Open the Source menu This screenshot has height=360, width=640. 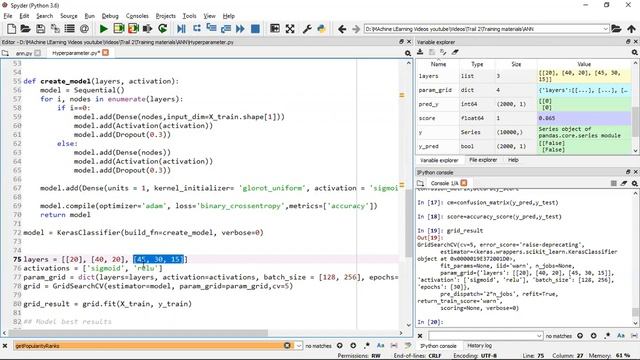(x=69, y=16)
